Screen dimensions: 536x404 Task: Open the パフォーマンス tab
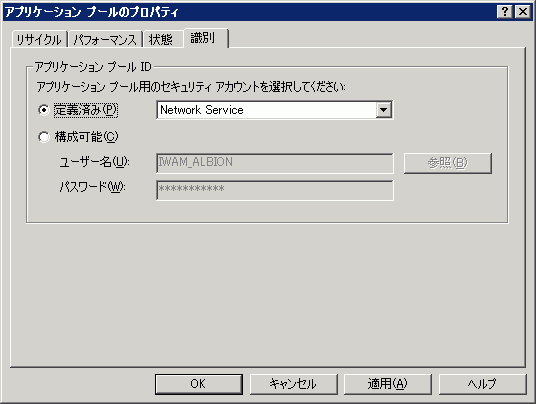click(x=105, y=39)
